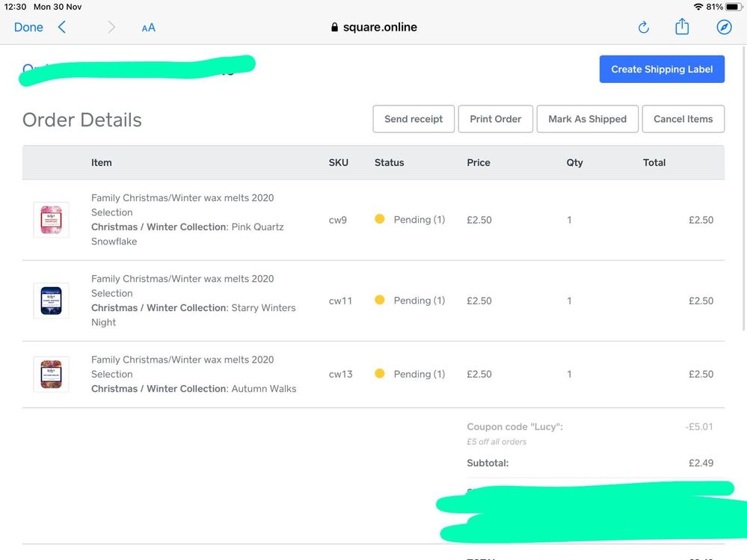Tap the square.online address bar
The height and width of the screenshot is (560, 747).
click(x=374, y=28)
